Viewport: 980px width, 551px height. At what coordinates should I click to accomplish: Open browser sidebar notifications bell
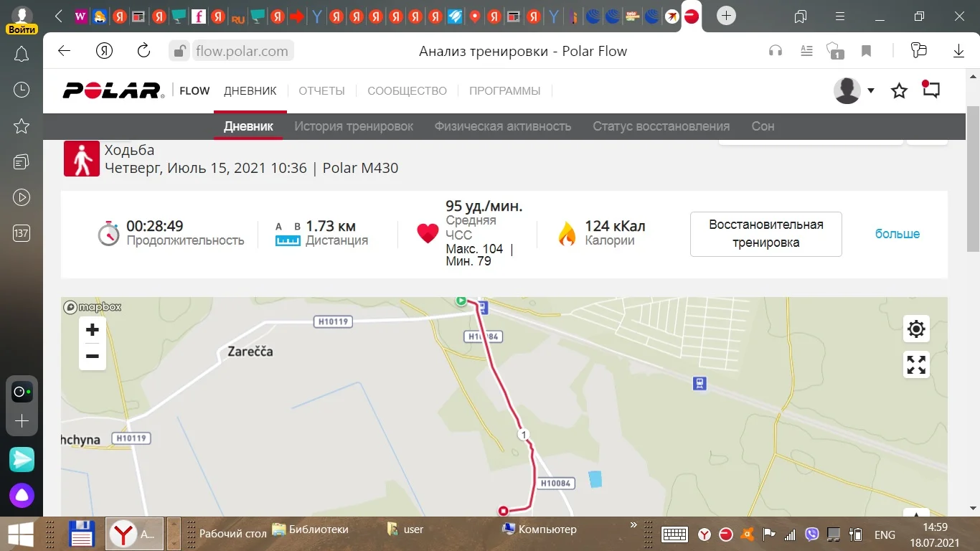(x=22, y=54)
